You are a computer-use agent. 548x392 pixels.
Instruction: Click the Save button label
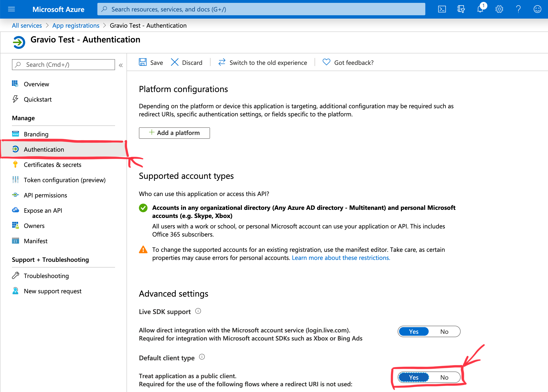click(157, 62)
